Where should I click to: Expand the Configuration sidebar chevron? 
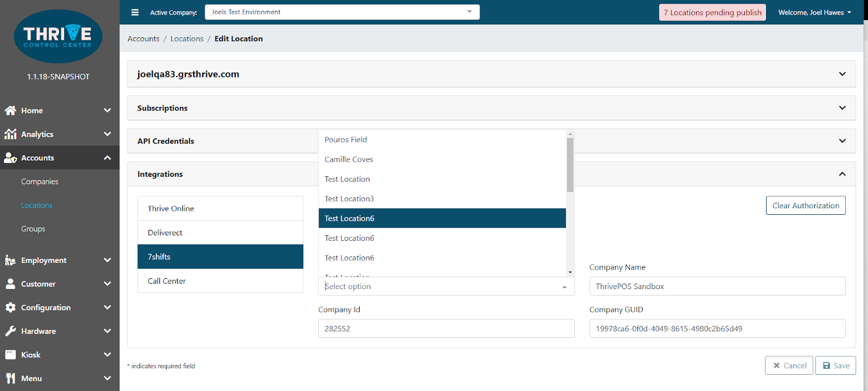(x=107, y=307)
